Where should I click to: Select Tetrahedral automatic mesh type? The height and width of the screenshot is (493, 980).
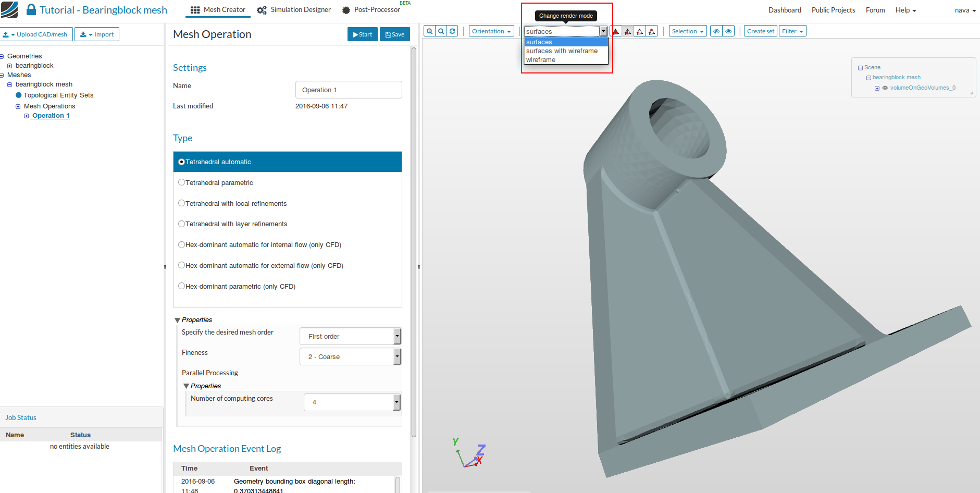pos(181,162)
